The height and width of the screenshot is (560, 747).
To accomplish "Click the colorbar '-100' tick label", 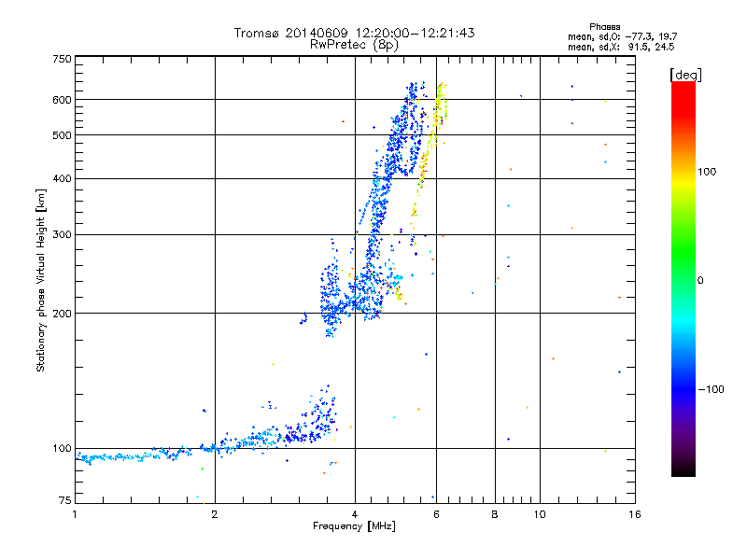I will pos(711,389).
